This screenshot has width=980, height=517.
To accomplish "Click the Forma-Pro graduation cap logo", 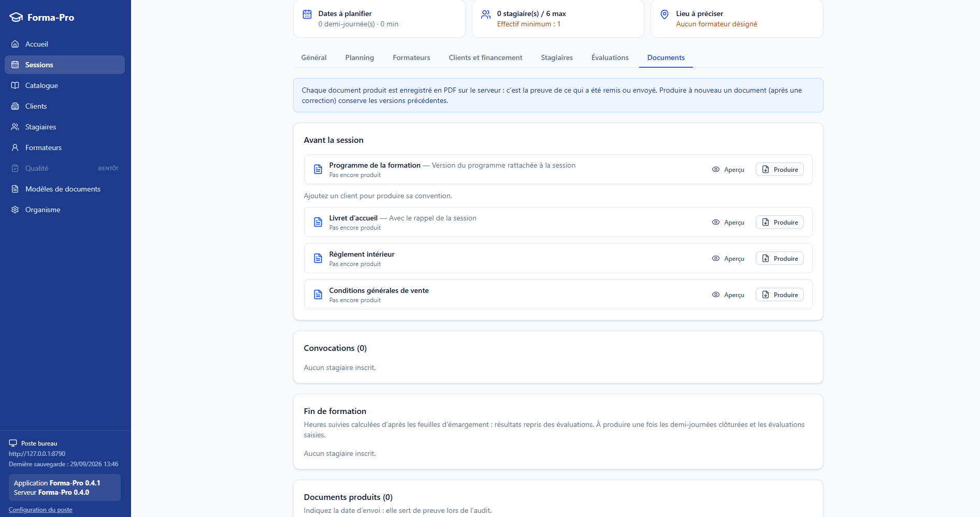I will coord(16,17).
